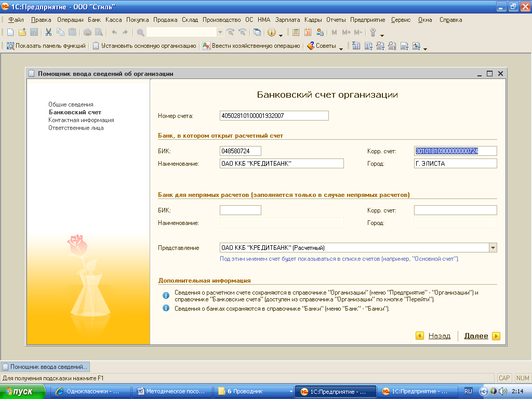Click the New document toolbar icon
The width and height of the screenshot is (532, 399).
(x=10, y=32)
